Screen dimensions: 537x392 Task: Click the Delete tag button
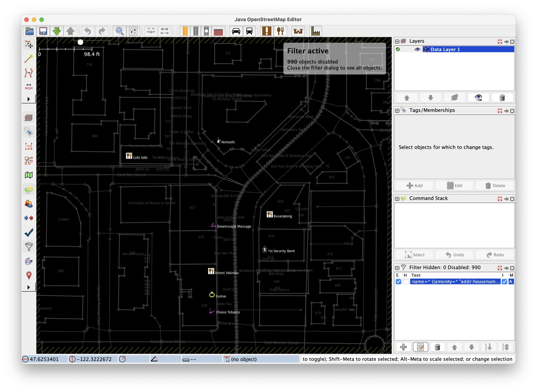(x=495, y=186)
